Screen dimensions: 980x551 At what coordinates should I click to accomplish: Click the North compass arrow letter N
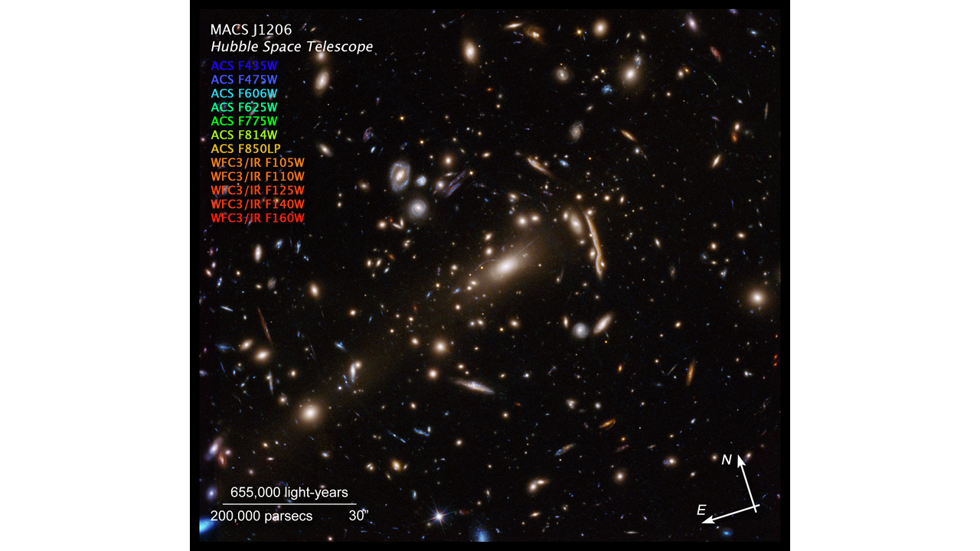[727, 460]
